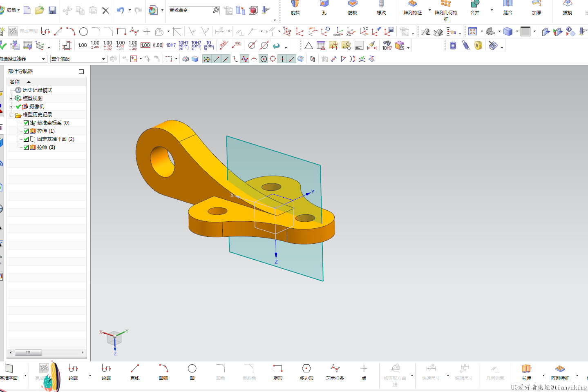Image resolution: width=588 pixels, height=392 pixels.
Task: Toggle checkbox for 基准坐标系 (0)
Action: (26, 123)
